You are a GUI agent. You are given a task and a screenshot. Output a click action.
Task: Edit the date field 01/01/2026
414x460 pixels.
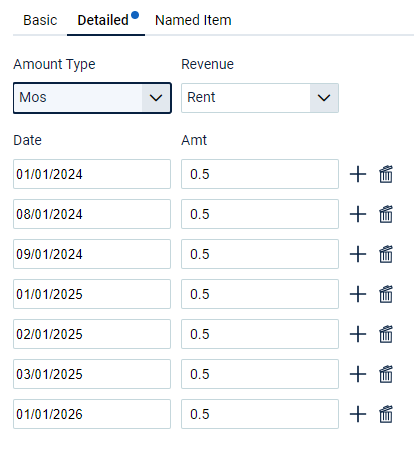(92, 414)
